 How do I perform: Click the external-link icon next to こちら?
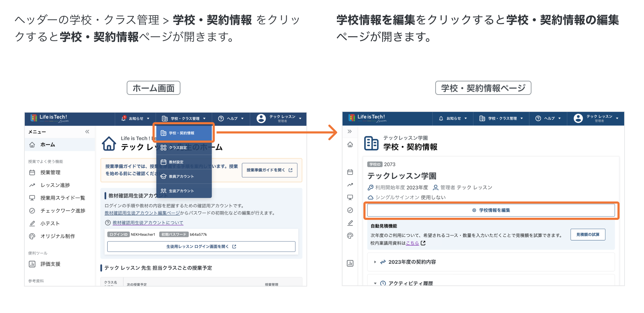(423, 243)
